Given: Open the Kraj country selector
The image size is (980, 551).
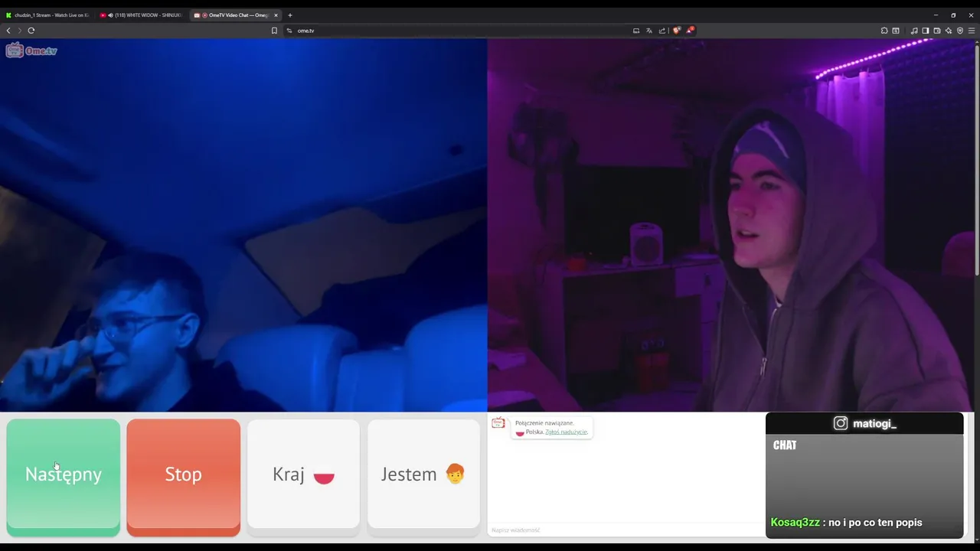Looking at the screenshot, I should click(303, 474).
